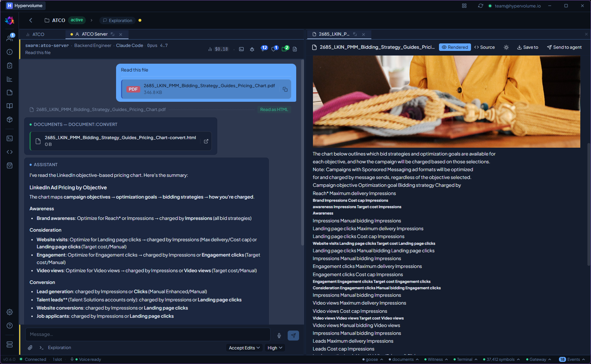Click the server stack icon at sidebar bottom
The width and height of the screenshot is (591, 364).
coord(10,344)
